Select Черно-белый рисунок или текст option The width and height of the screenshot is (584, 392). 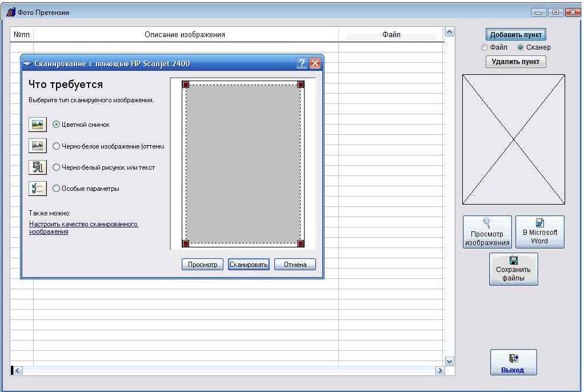[x=56, y=167]
